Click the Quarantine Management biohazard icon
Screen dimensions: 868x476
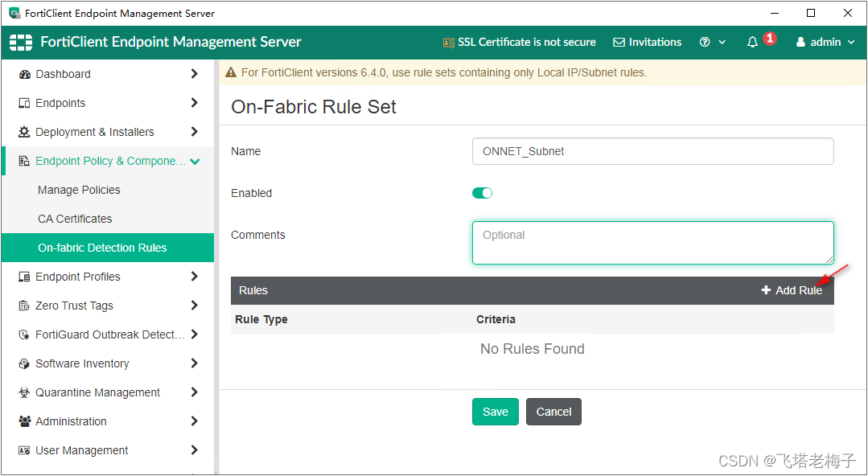pyautogui.click(x=24, y=392)
